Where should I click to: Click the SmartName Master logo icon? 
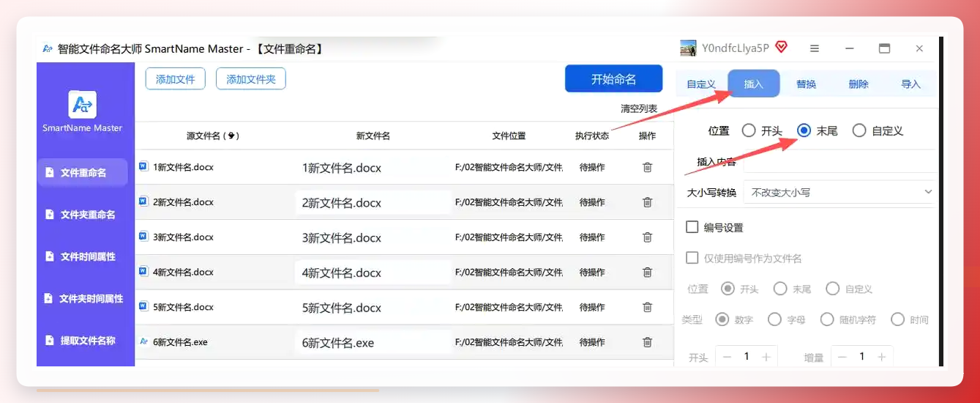coord(82,104)
